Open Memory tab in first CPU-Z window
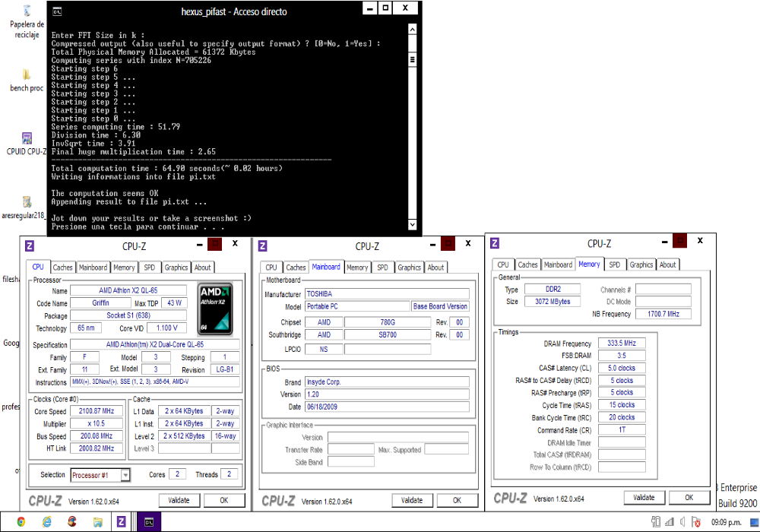 tap(124, 268)
